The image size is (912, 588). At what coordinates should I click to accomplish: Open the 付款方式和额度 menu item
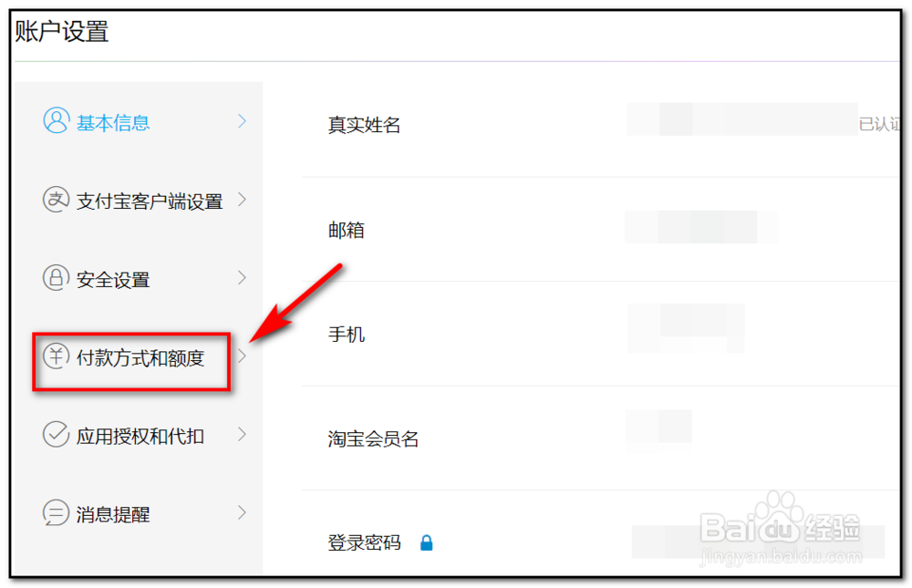[140, 358]
